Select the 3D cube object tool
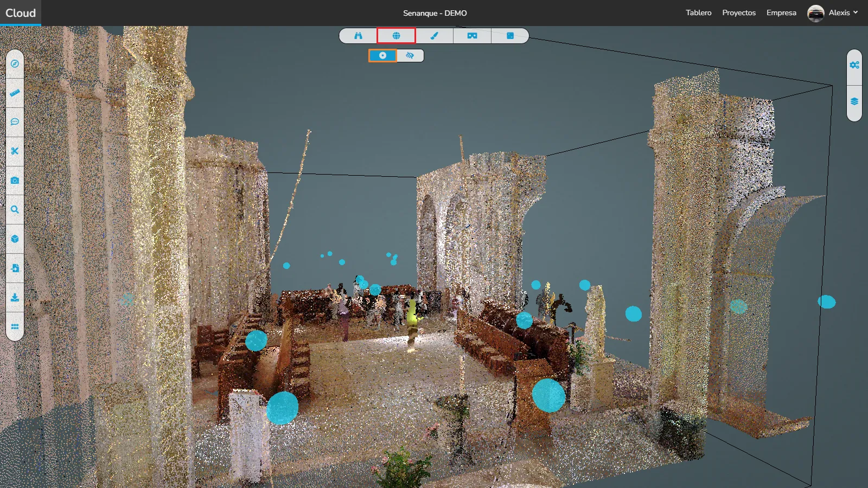The height and width of the screenshot is (488, 868). [15, 239]
